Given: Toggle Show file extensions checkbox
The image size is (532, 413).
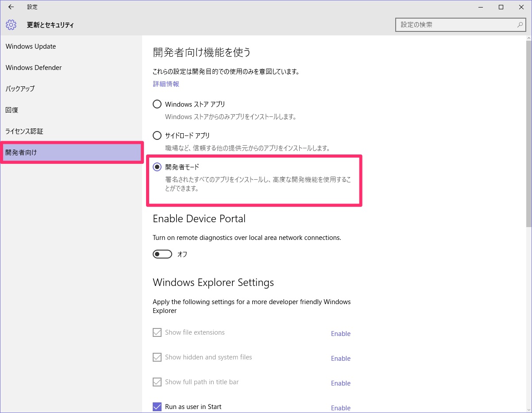Looking at the screenshot, I should tap(157, 332).
